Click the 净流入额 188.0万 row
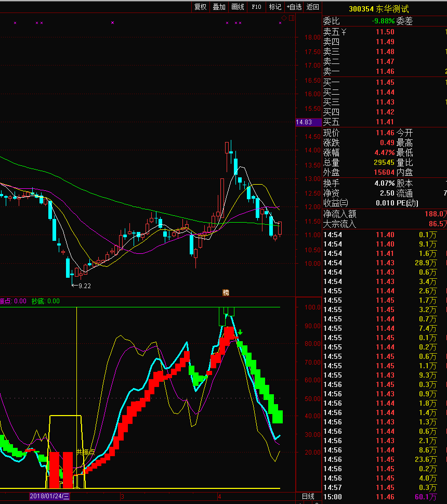This screenshot has height=504, width=447. pos(385,214)
